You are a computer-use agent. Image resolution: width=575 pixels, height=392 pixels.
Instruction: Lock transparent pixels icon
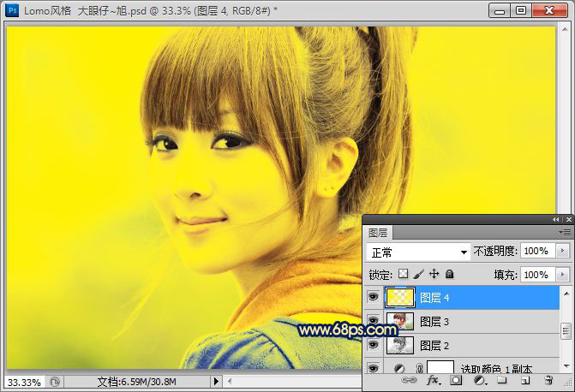(x=404, y=274)
